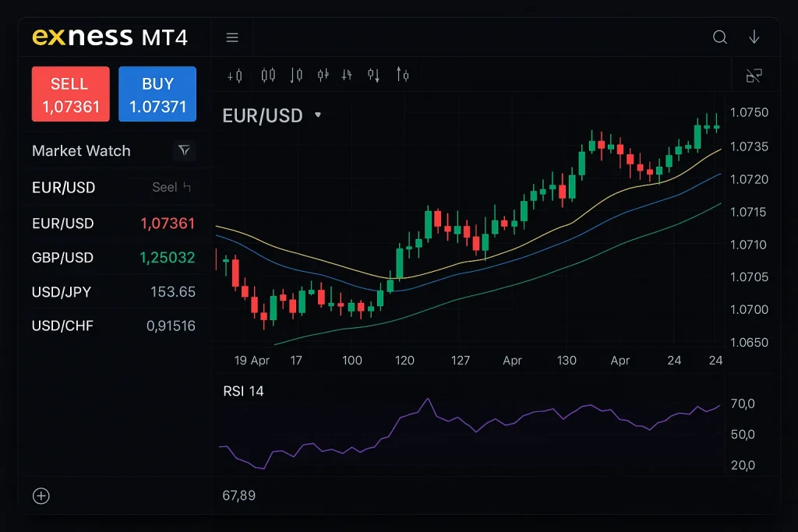The height and width of the screenshot is (532, 798).
Task: Open the hamburger navigation menu
Action: coord(231,36)
